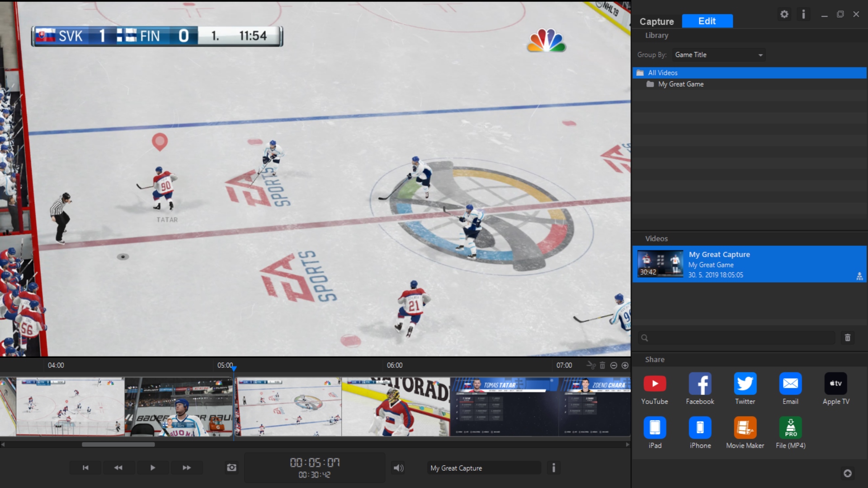Send to Movie Maker
This screenshot has width=868, height=488.
pos(745,433)
